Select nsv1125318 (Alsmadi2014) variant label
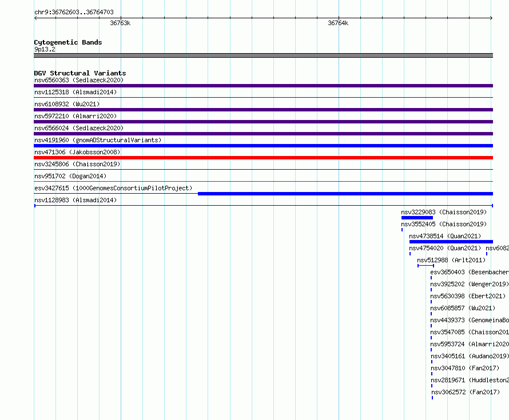 (x=75, y=92)
